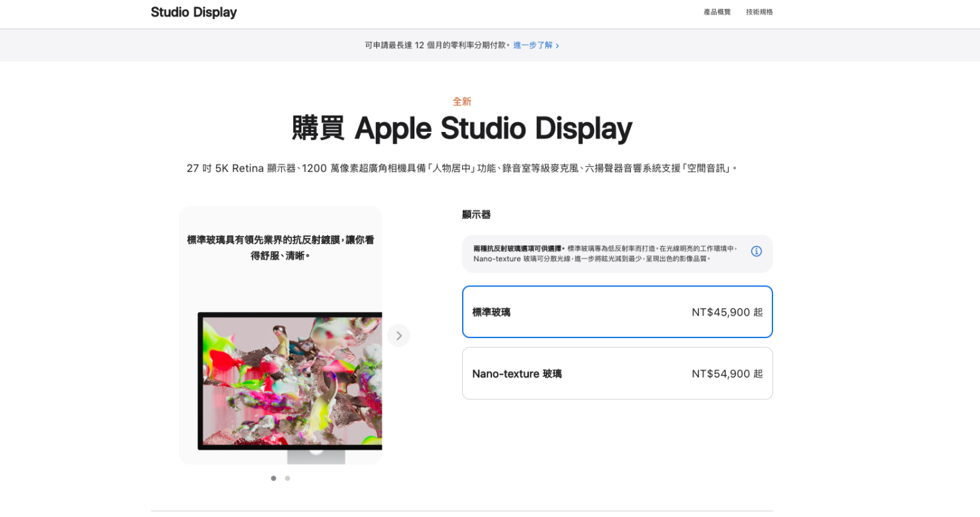Viewport: 980px width, 517px height.
Task: Select the Nano-texture 玻璃 option
Action: [617, 373]
